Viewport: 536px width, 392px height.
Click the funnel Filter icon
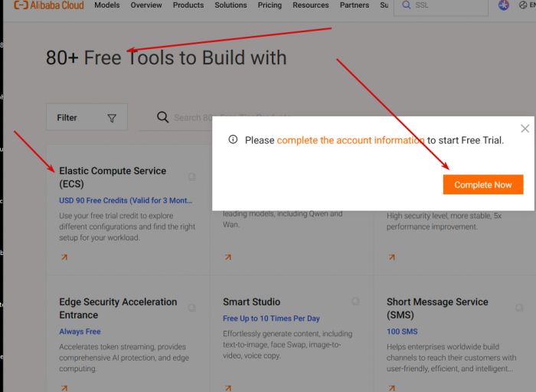coord(112,118)
